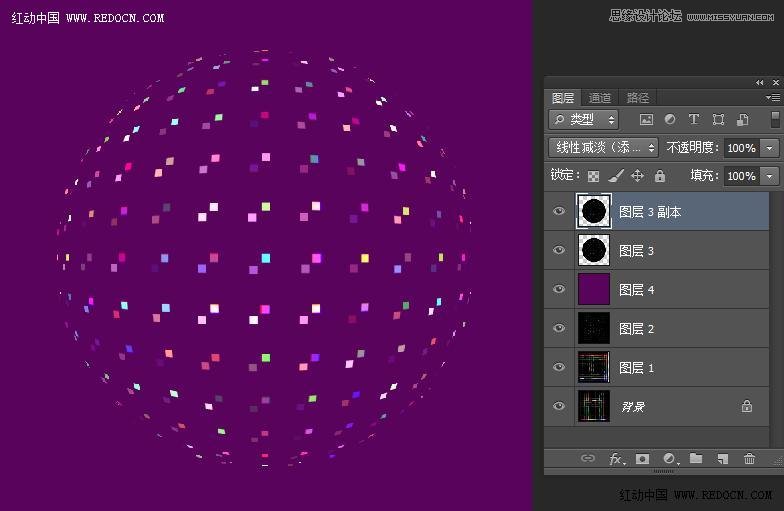Viewport: 784px width, 511px height.
Task: Create a new layer
Action: tap(722, 458)
